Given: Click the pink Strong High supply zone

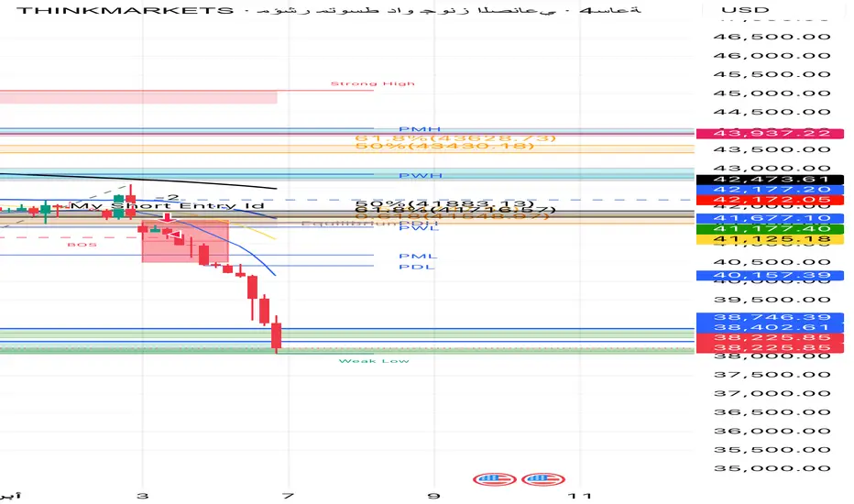Looking at the screenshot, I should (x=138, y=97).
